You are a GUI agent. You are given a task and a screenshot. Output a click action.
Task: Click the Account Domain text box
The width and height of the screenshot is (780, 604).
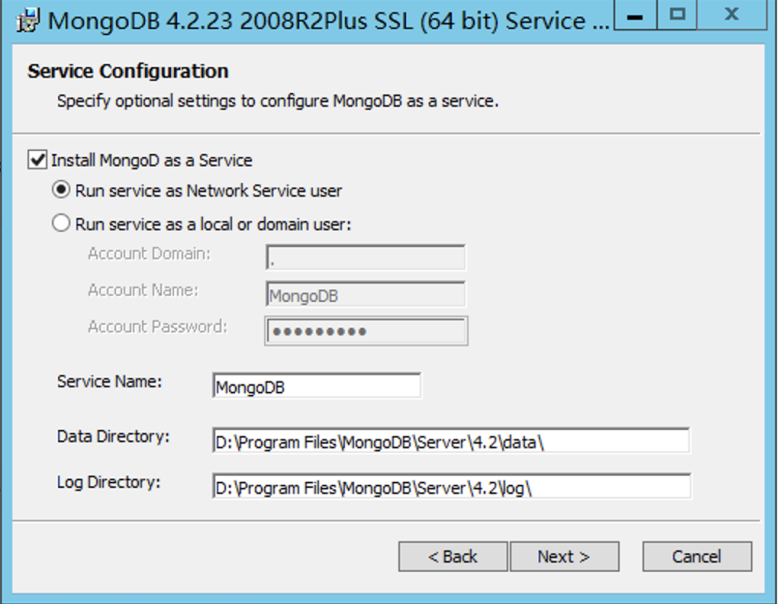coord(366,259)
